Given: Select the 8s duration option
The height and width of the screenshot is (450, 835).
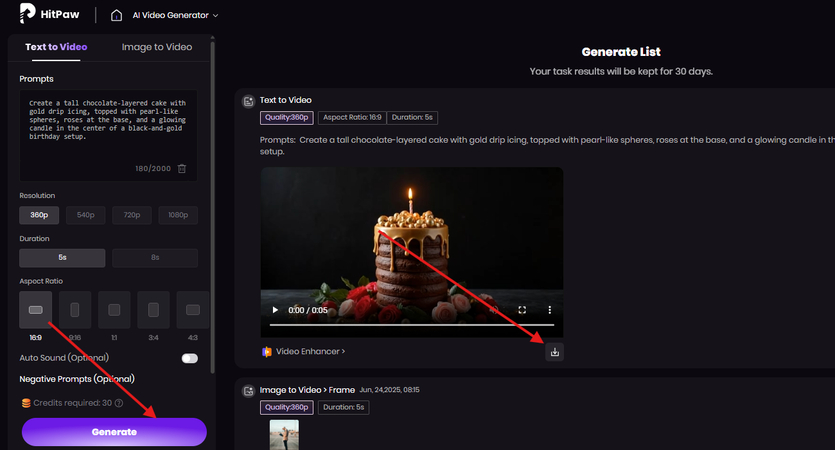Looking at the screenshot, I should tap(154, 258).
